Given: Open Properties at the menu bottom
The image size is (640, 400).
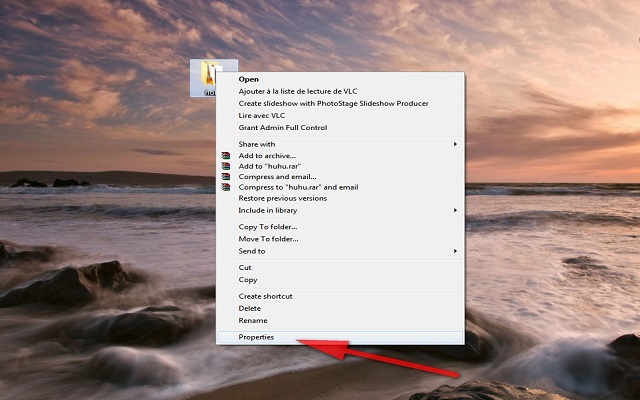Looking at the screenshot, I should 256,337.
